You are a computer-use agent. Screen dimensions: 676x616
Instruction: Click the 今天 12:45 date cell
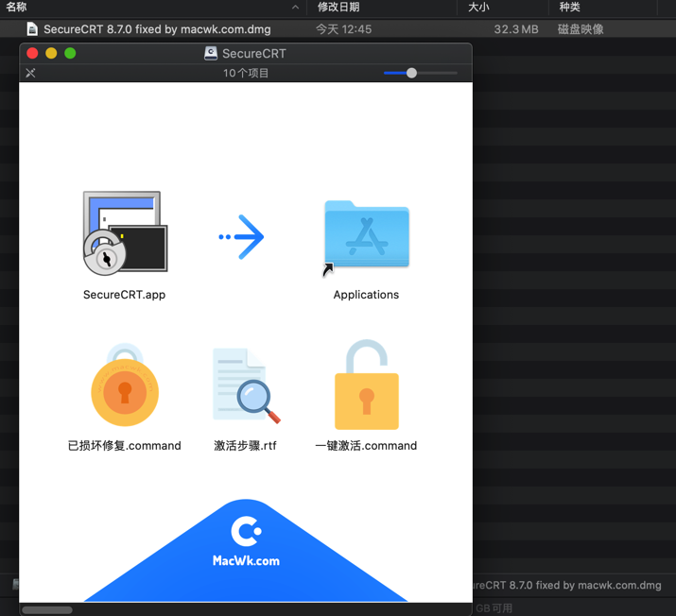point(343,29)
